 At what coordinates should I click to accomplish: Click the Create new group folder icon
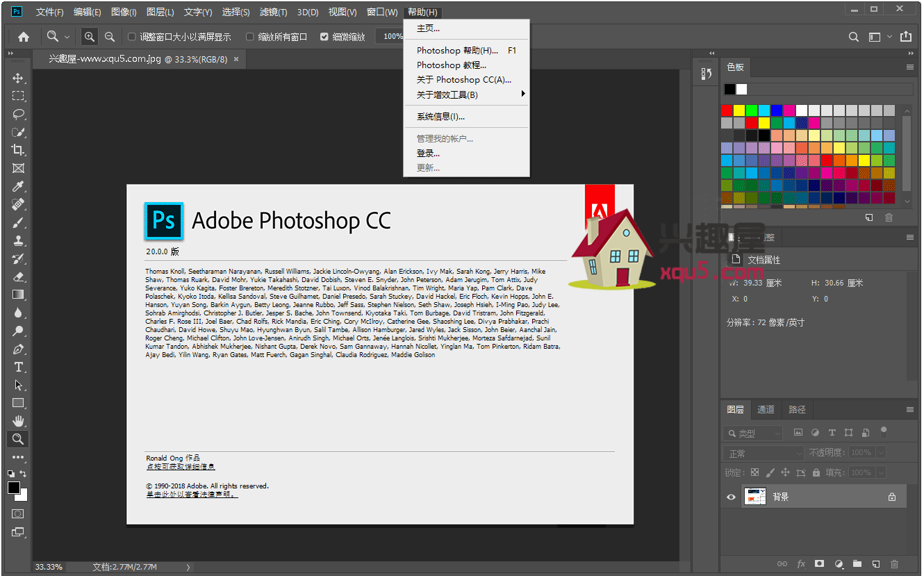pos(857,564)
